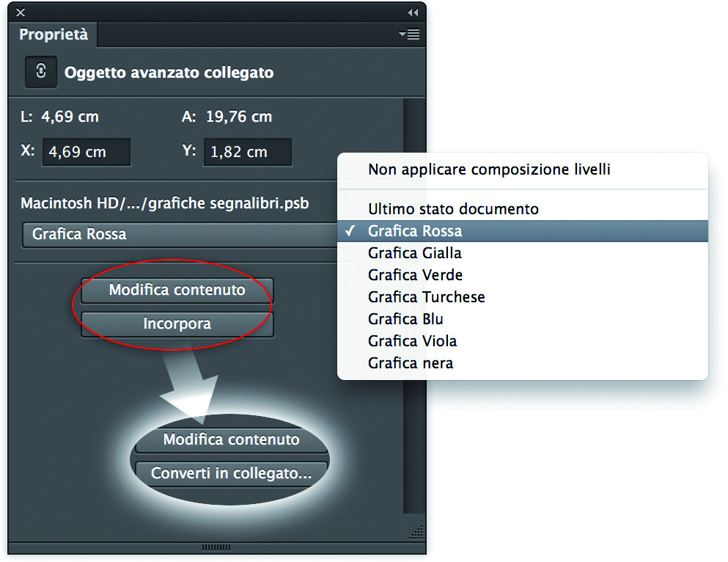Select Grafica Verde from the list
Viewport: 728px width, 562px height.
click(523, 275)
